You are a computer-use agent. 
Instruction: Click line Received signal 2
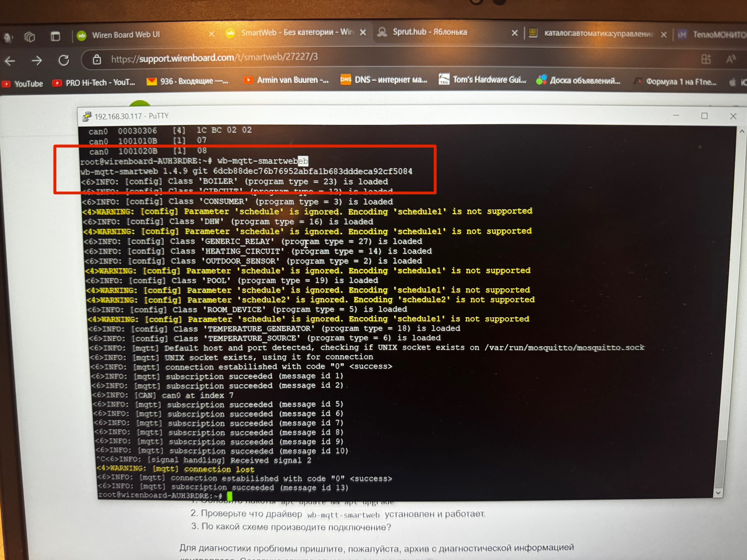(204, 460)
